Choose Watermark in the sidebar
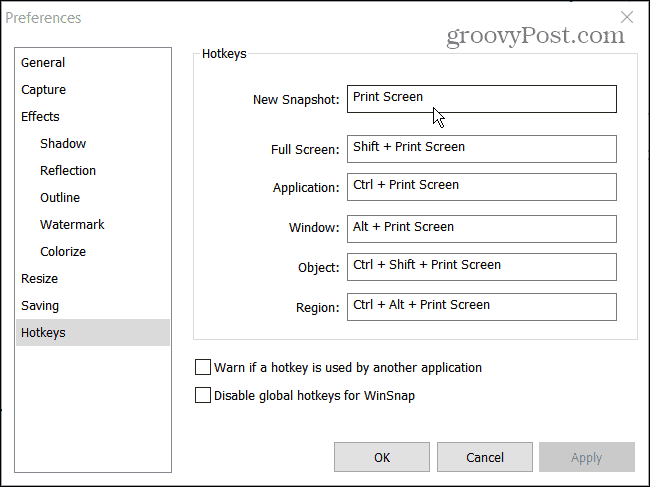 [72, 224]
